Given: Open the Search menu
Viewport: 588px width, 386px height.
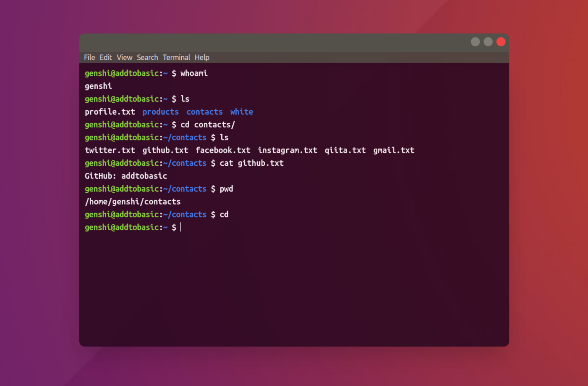Looking at the screenshot, I should 147,57.
